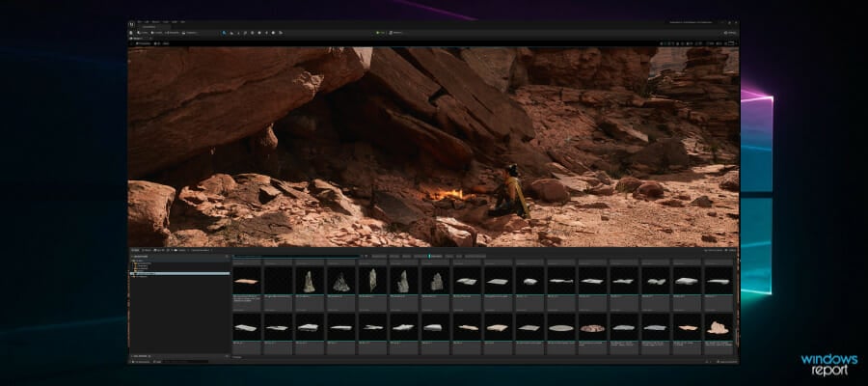
Task: Open the Content Drawer in the status bar
Action: click(139, 361)
